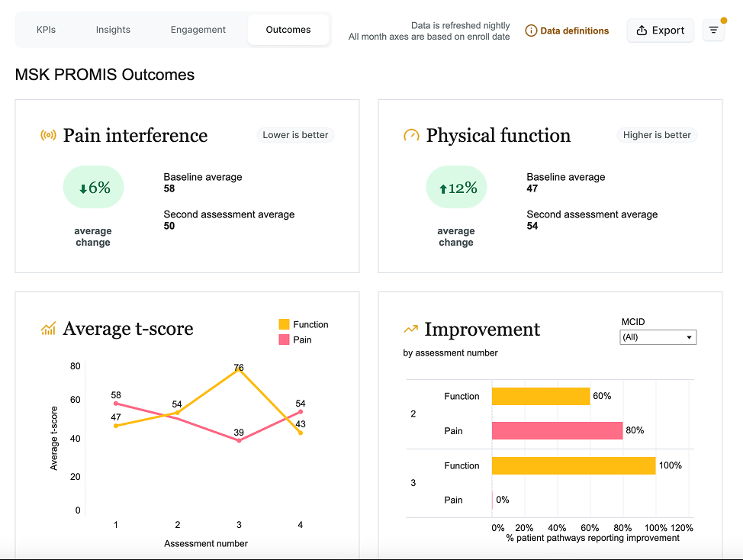Click the 76 data point on Function line
The height and width of the screenshot is (560, 743).
click(239, 370)
